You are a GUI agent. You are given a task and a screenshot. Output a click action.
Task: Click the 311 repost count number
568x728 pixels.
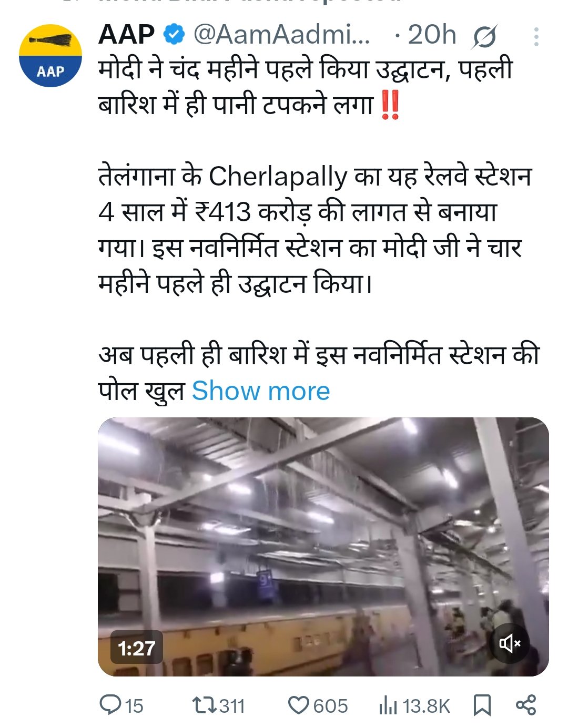point(232,705)
